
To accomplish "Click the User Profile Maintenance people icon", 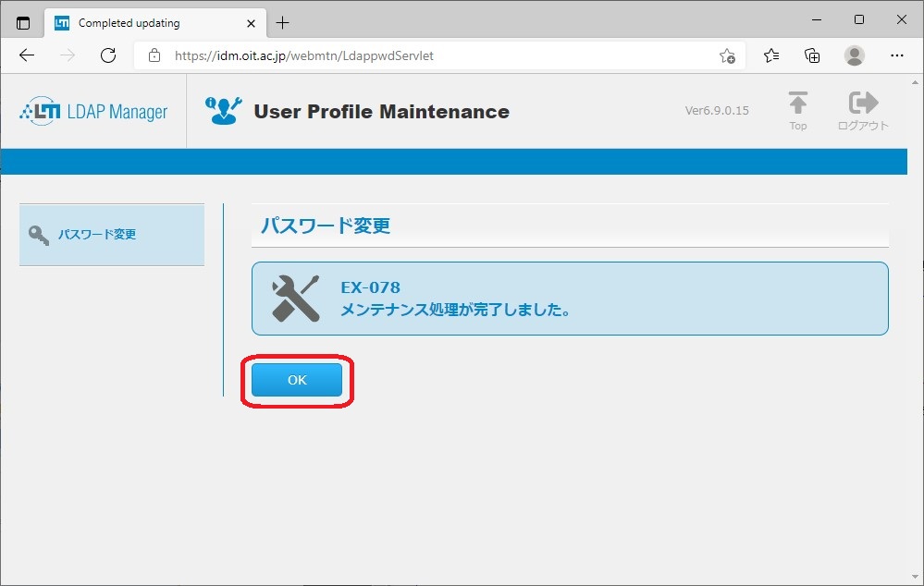I will tap(223, 110).
